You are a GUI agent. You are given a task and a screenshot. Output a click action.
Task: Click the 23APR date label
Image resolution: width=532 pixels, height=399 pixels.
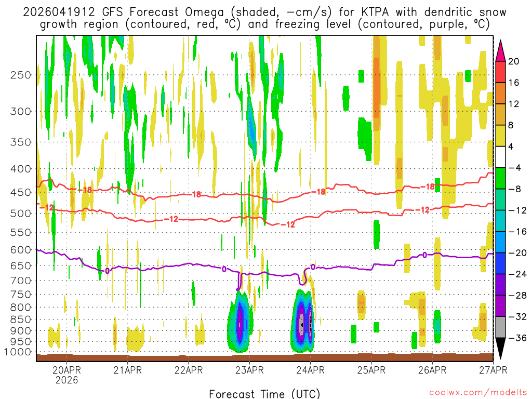coord(249,370)
